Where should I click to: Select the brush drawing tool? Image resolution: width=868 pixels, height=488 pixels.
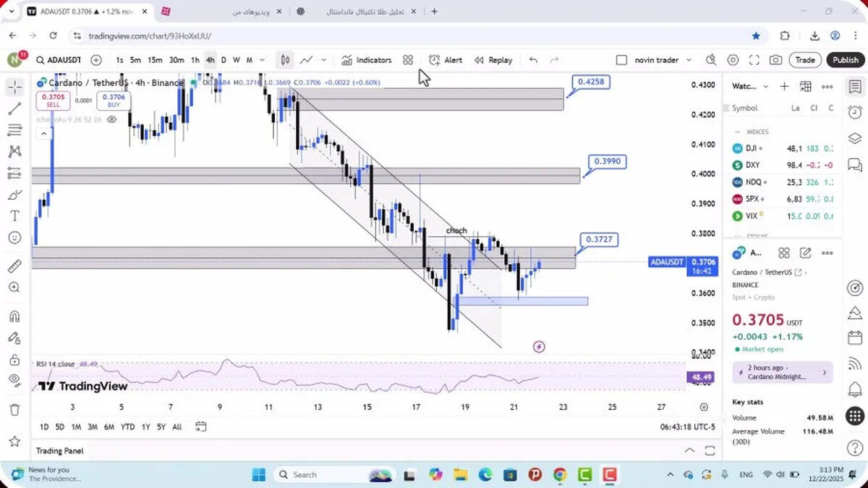(14, 195)
